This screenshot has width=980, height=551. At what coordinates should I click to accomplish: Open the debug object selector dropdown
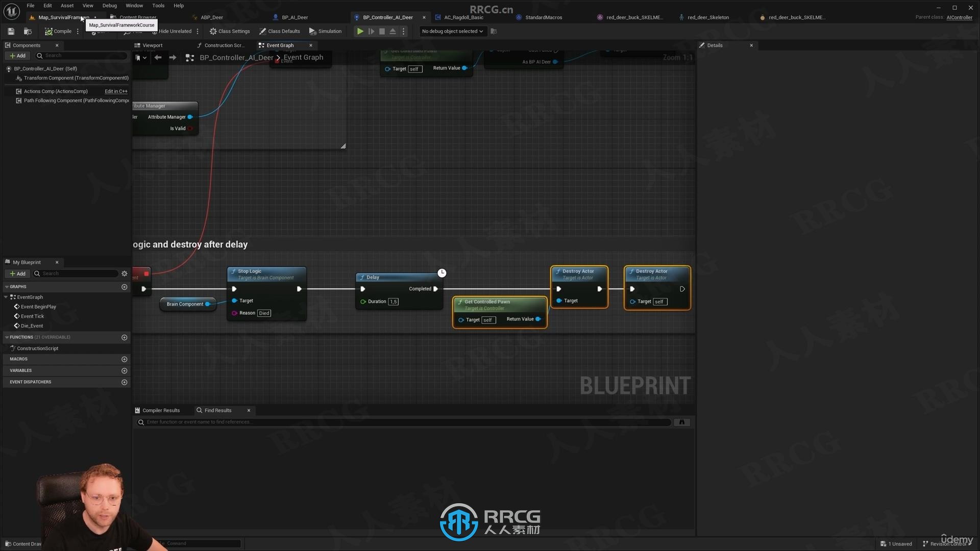point(452,31)
